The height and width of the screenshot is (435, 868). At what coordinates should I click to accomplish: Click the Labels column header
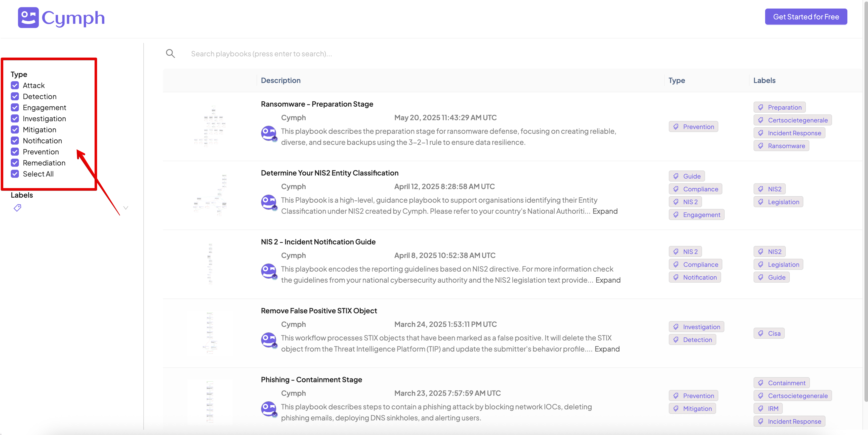click(764, 80)
